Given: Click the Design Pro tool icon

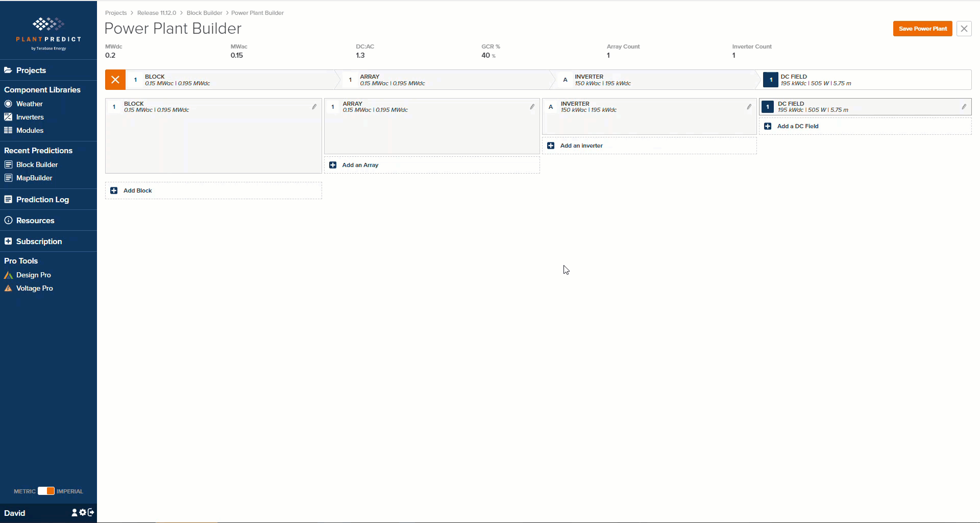Looking at the screenshot, I should pyautogui.click(x=8, y=275).
